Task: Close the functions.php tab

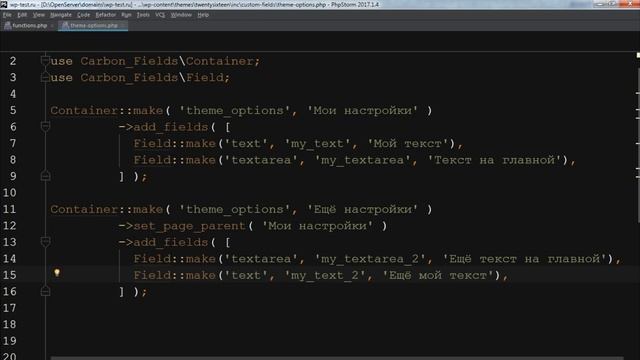Action: pyautogui.click(x=52, y=26)
